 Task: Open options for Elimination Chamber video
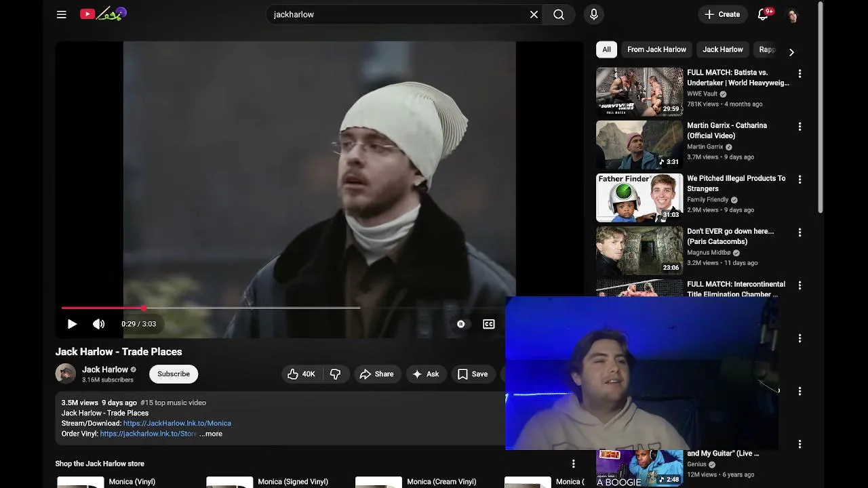[800, 285]
